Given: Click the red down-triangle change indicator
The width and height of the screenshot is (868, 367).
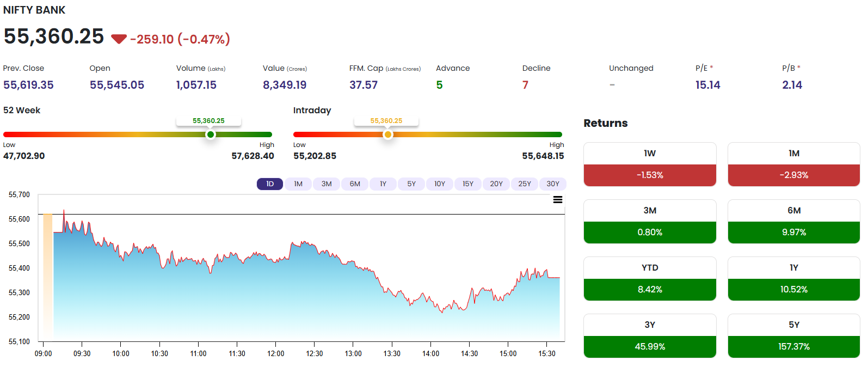Looking at the screenshot, I should (x=119, y=39).
